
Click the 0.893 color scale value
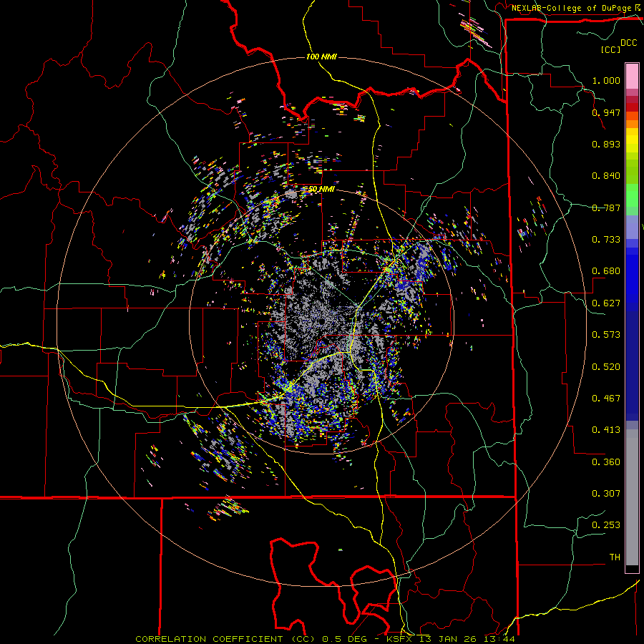606,144
